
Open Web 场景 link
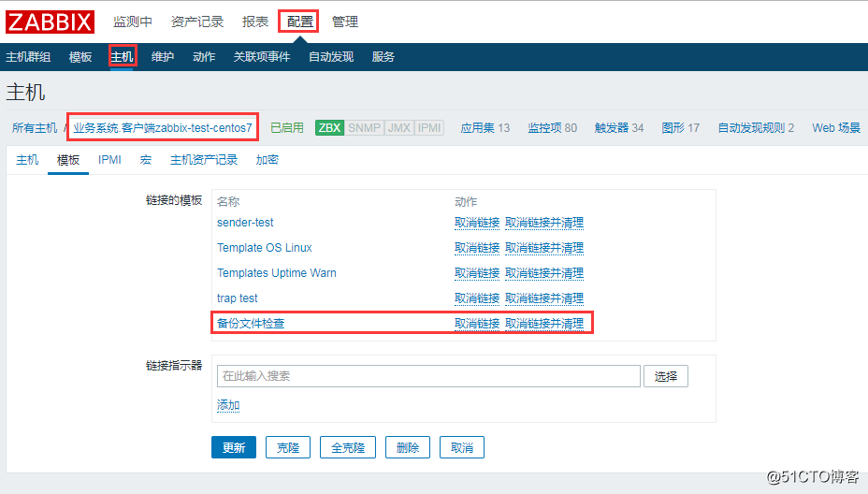pos(836,128)
